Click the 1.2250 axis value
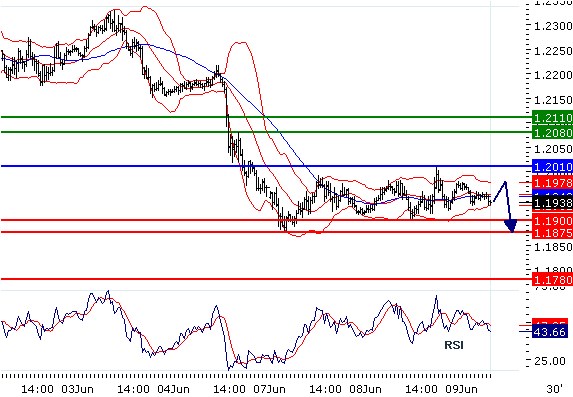The height and width of the screenshot is (397, 573). (553, 51)
